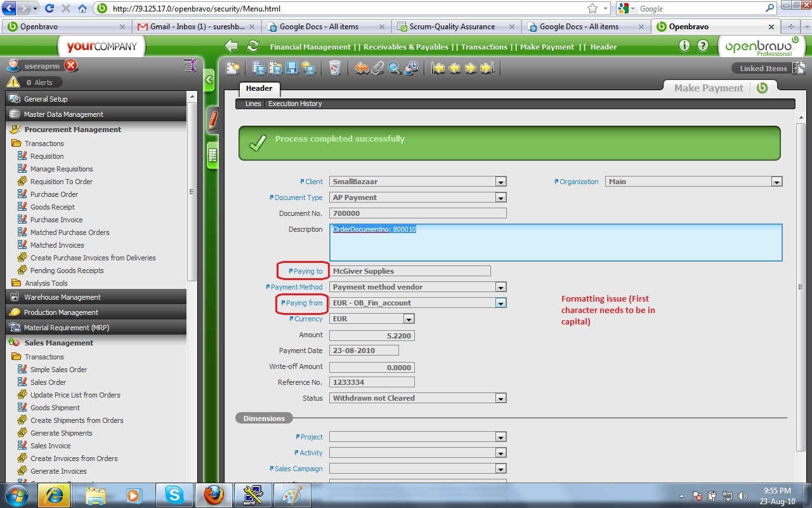
Task: Log out using the red X icon
Action: (x=71, y=65)
